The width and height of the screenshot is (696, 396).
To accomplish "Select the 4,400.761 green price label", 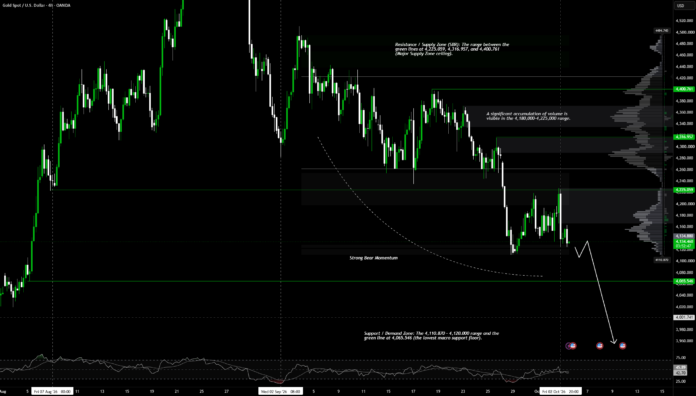I will tap(684, 89).
